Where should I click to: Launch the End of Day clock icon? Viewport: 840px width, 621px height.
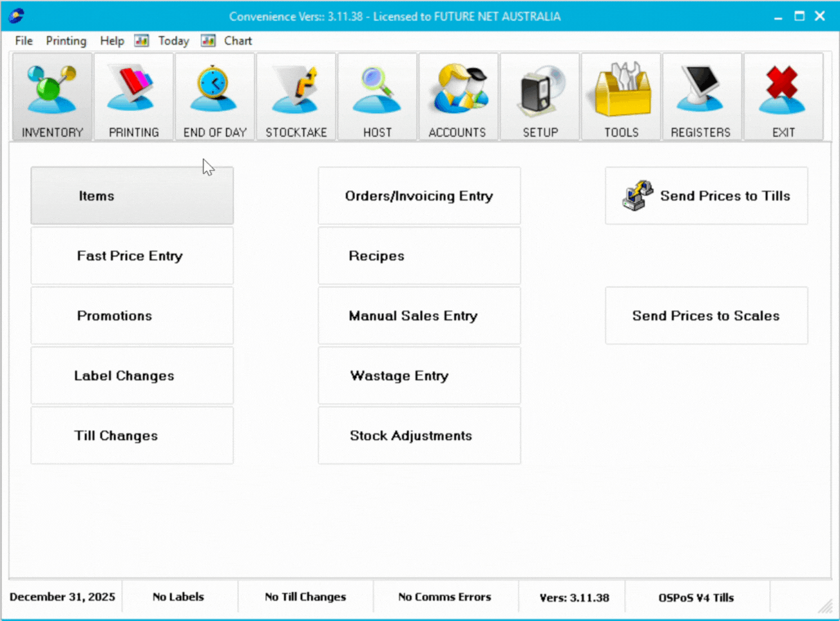click(215, 97)
